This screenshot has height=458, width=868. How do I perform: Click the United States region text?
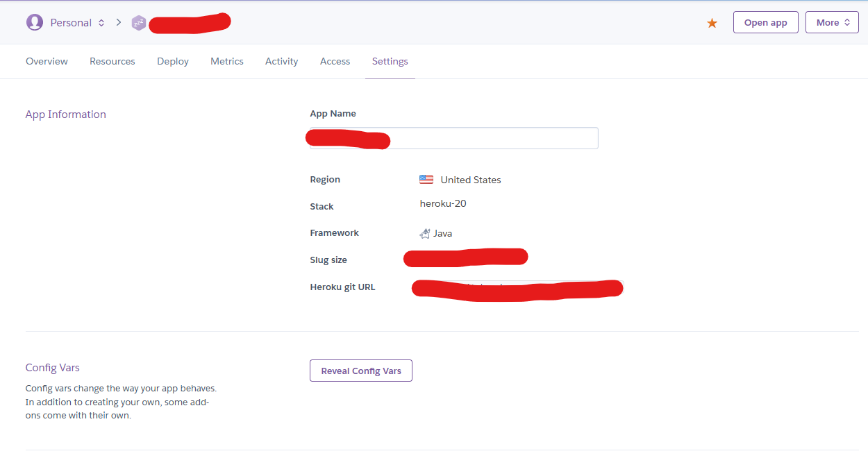coord(471,180)
